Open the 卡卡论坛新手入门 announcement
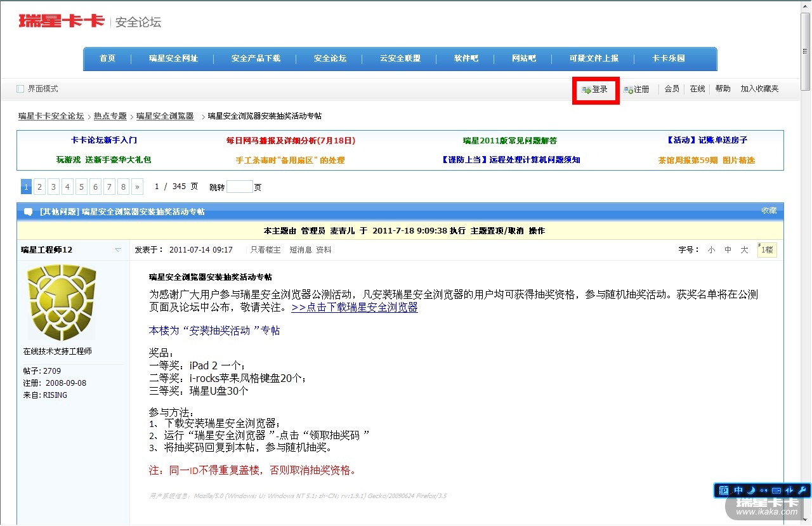This screenshot has width=812, height=526. [104, 140]
